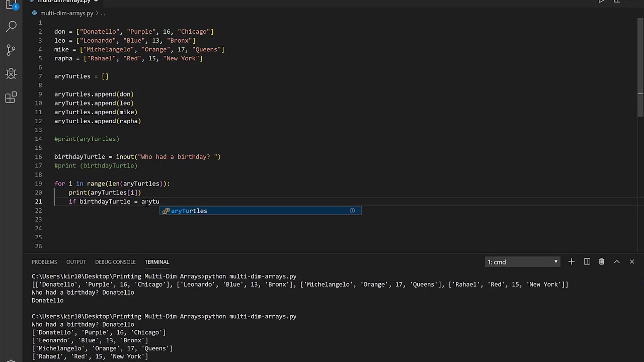644x362 pixels.
Task: Open the '1: cmd' terminal selector dropdown
Action: pos(522,262)
